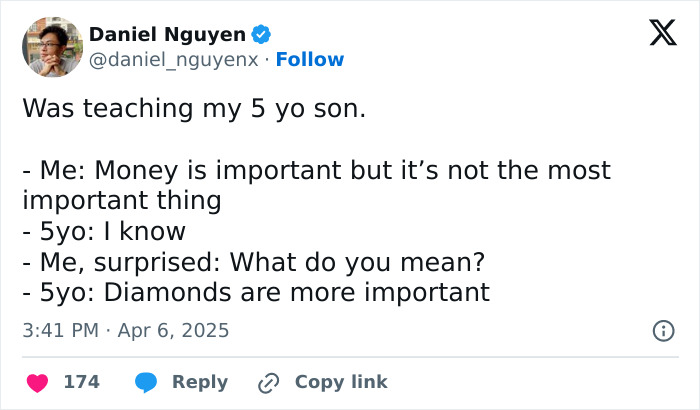This screenshot has width=700, height=410.
Task: Click the "Money is important" line of text
Action: coord(316,170)
